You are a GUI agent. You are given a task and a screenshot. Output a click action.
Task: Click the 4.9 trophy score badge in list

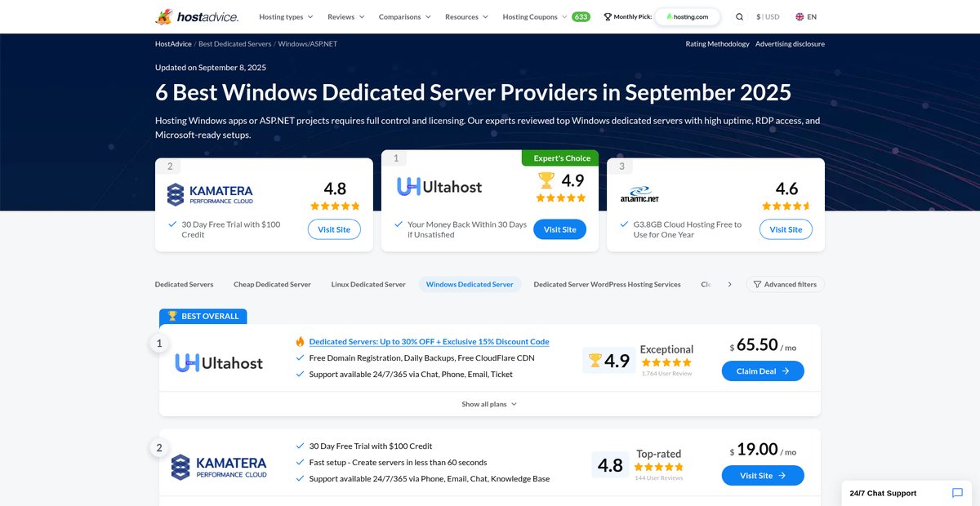[x=608, y=361]
